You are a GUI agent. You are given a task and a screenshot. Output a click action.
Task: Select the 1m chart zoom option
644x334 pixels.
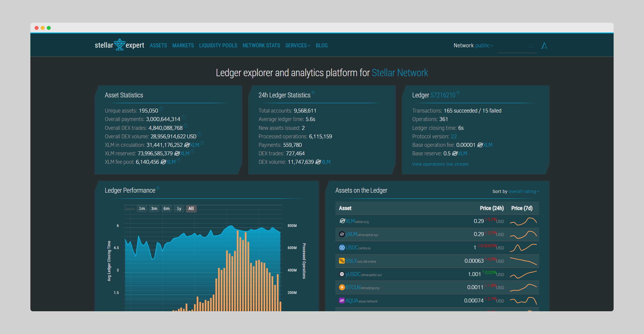[142, 209]
